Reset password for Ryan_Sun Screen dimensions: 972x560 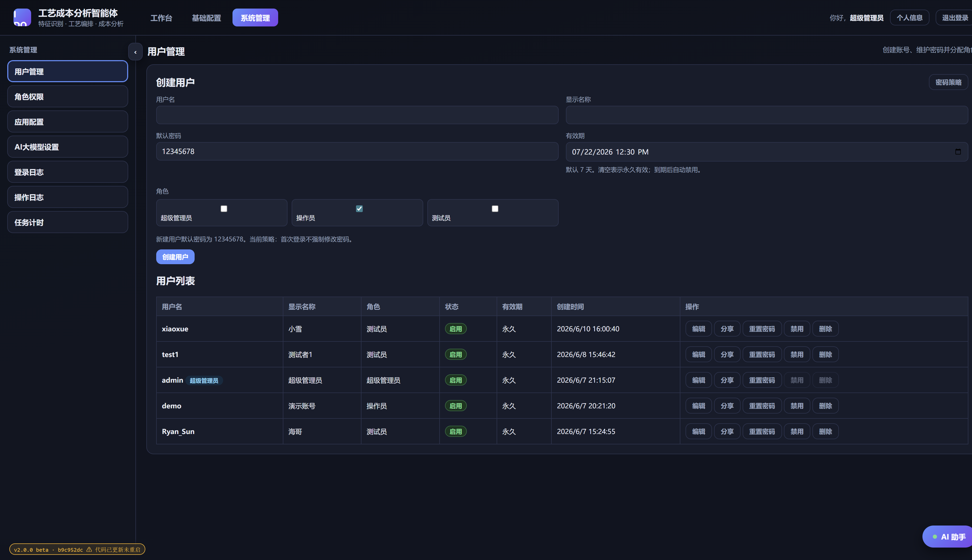point(762,432)
